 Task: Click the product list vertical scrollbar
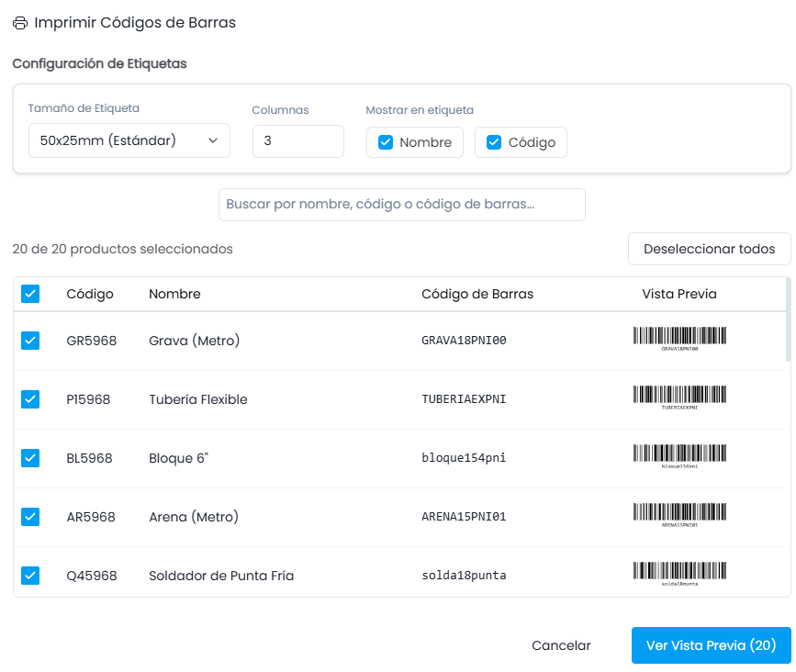click(789, 319)
